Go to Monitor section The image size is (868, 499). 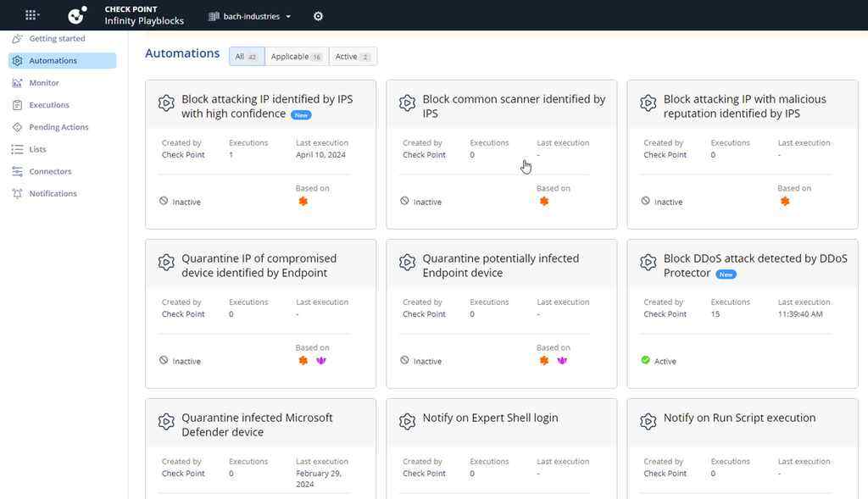[x=44, y=83]
